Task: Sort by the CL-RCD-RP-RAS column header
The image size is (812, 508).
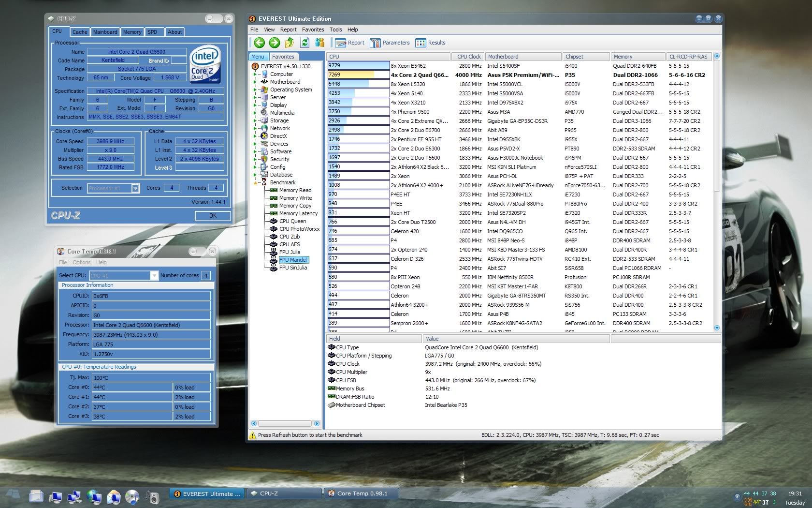Action: [x=689, y=57]
